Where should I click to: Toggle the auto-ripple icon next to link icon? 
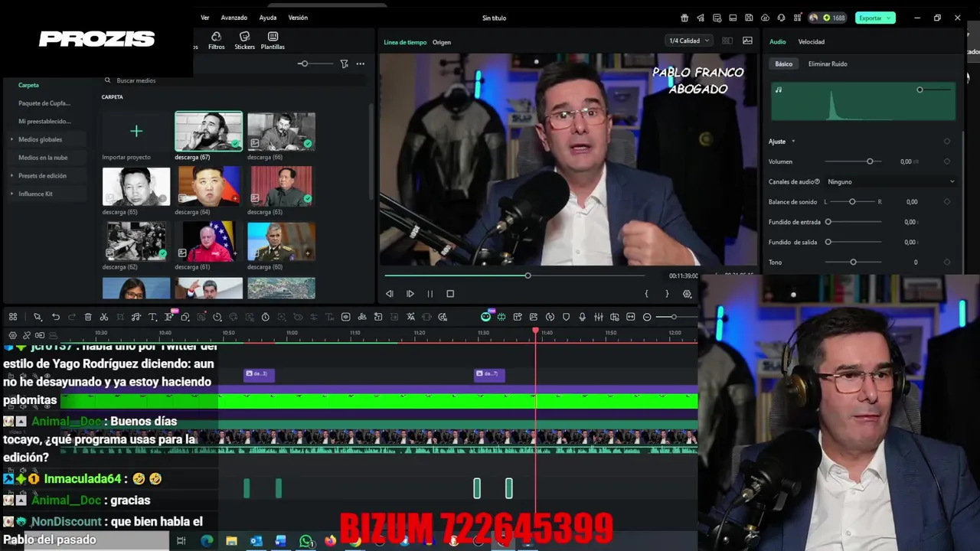pyautogui.click(x=40, y=335)
